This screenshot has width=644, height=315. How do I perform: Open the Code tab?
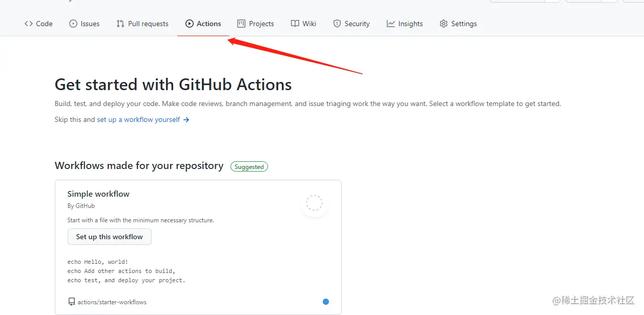(x=38, y=24)
